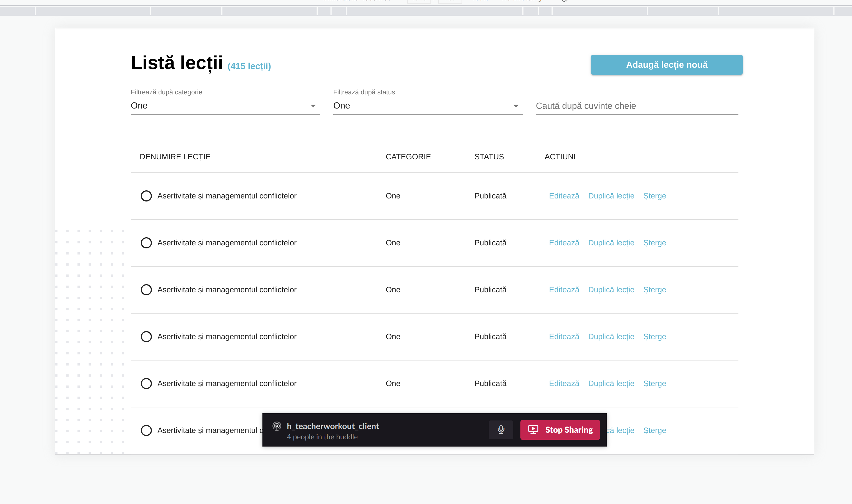Click 'Editează' on the first lesson
The height and width of the screenshot is (504, 852).
pos(564,196)
